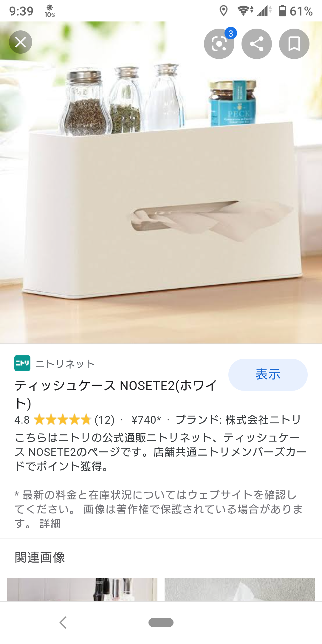The height and width of the screenshot is (644, 322).
Task: Tap the Nitori green logo icon
Action: tap(22, 363)
